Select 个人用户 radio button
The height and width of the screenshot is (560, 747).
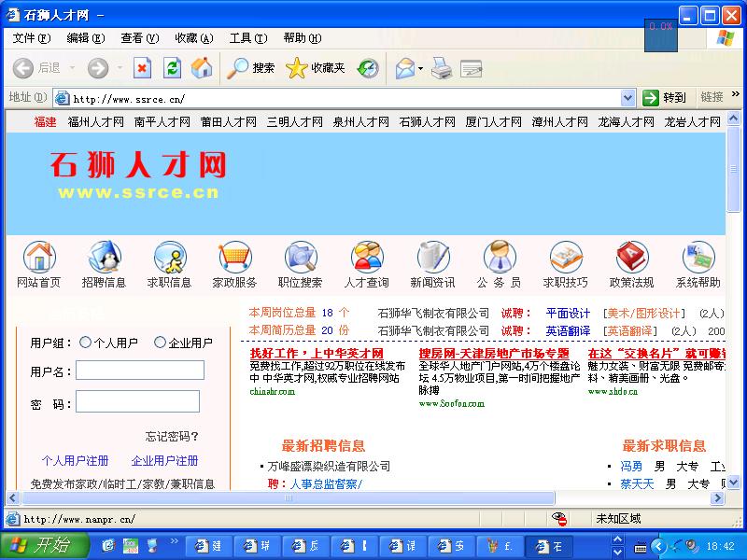click(85, 342)
